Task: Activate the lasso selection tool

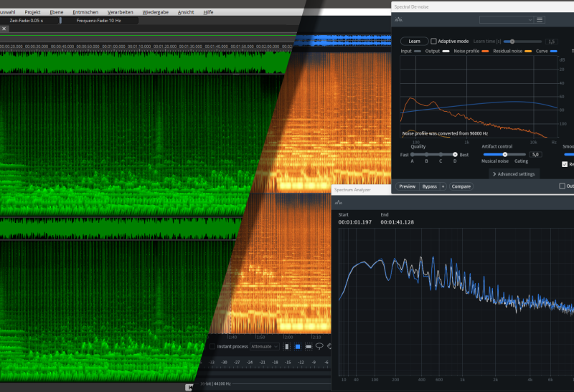Action: pyautogui.click(x=319, y=346)
